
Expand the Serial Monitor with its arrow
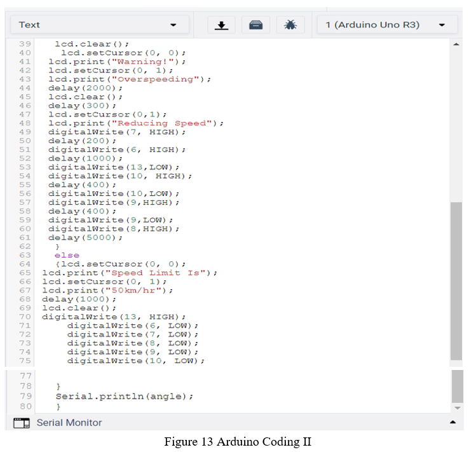pyautogui.click(x=452, y=422)
